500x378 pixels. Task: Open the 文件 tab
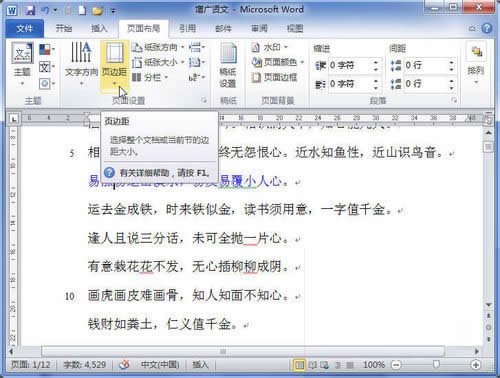(x=25, y=28)
